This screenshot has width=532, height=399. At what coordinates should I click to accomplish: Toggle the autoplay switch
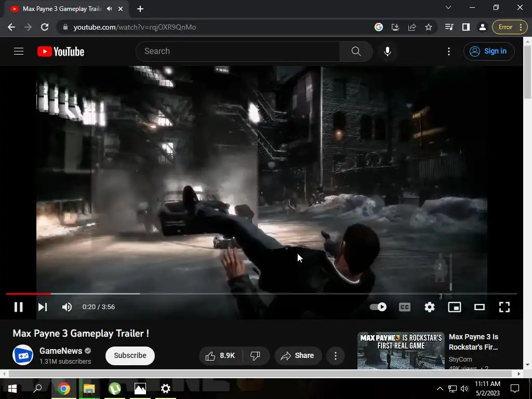[x=378, y=307]
